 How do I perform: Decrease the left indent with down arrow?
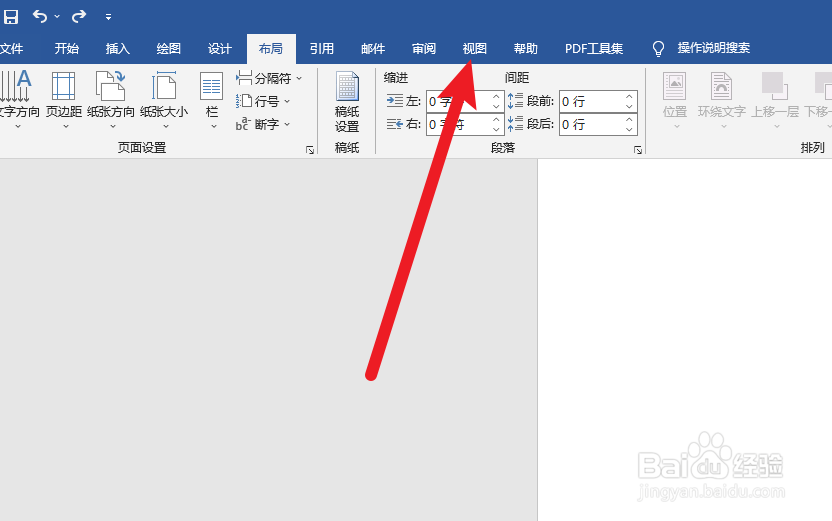pos(496,107)
